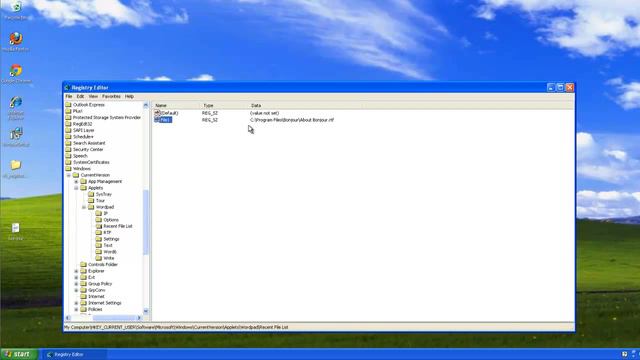Screen dimensions: 640x360
Task: Open the View menu
Action: click(x=93, y=96)
